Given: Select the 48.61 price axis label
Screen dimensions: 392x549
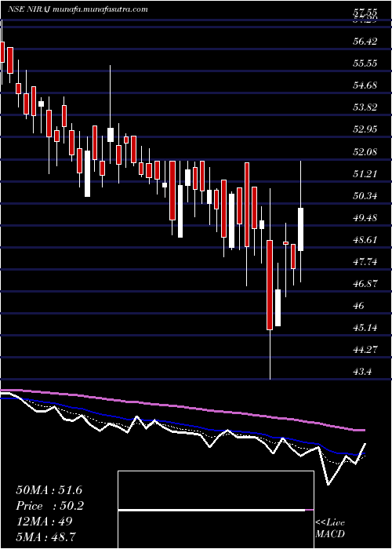Looking at the screenshot, I should coord(365,240).
